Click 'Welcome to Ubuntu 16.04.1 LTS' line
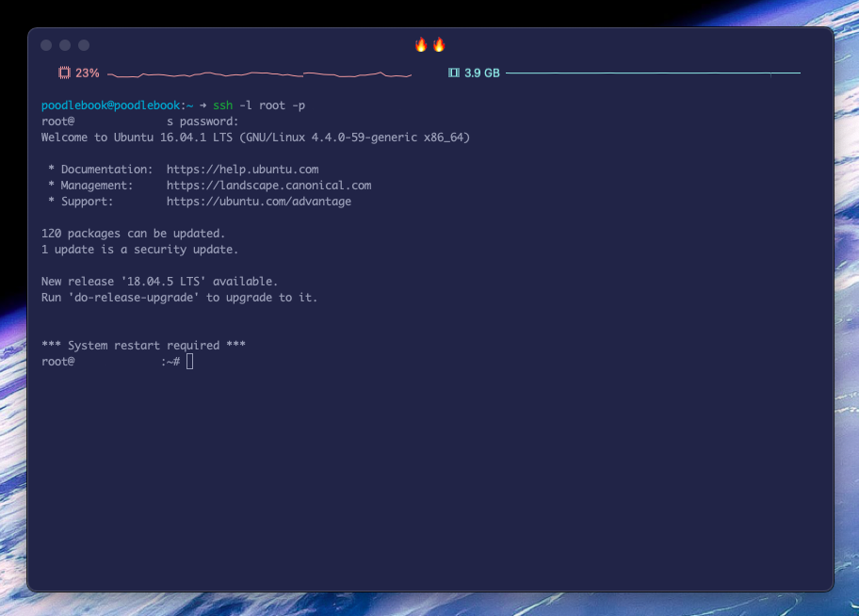Image resolution: width=859 pixels, height=616 pixels. point(256,137)
